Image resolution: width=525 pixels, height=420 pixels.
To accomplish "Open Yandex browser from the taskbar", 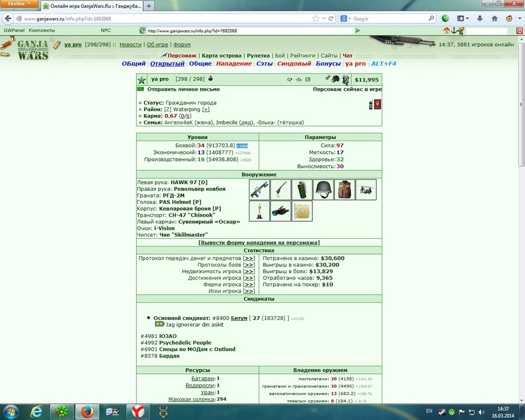I will click(138, 412).
